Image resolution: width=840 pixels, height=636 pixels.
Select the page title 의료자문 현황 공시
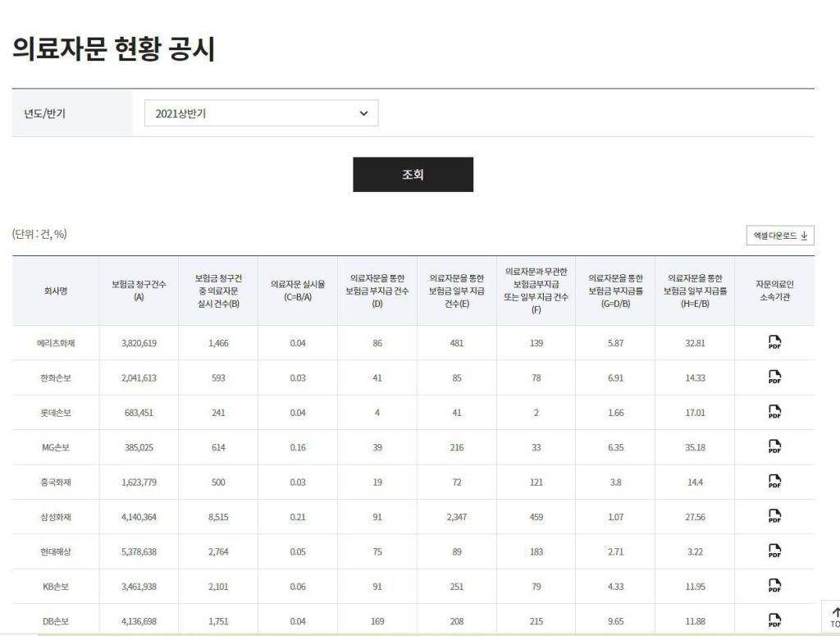click(113, 49)
